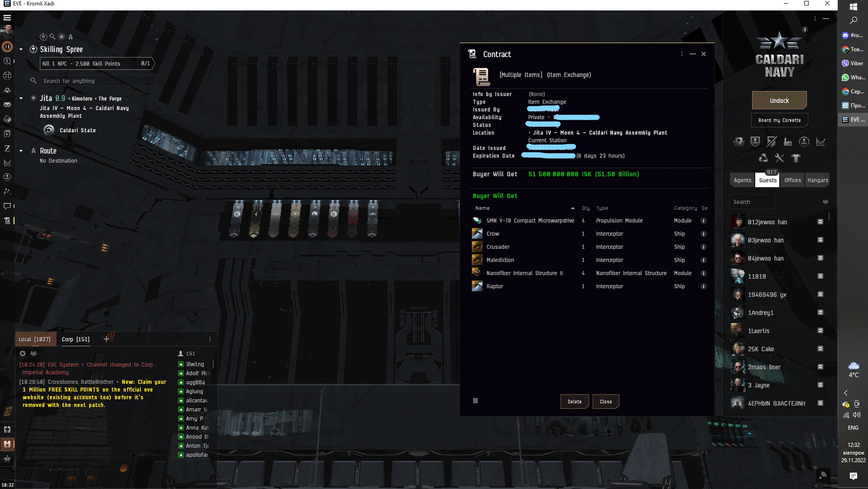Open the Market chart icon in Neocom
The width and height of the screenshot is (868, 489).
pyautogui.click(x=7, y=163)
